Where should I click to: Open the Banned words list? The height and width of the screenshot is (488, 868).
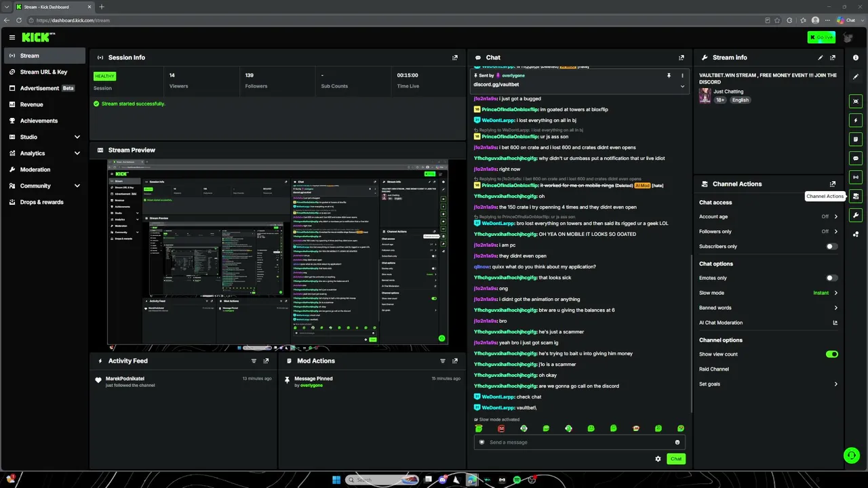pyautogui.click(x=768, y=308)
